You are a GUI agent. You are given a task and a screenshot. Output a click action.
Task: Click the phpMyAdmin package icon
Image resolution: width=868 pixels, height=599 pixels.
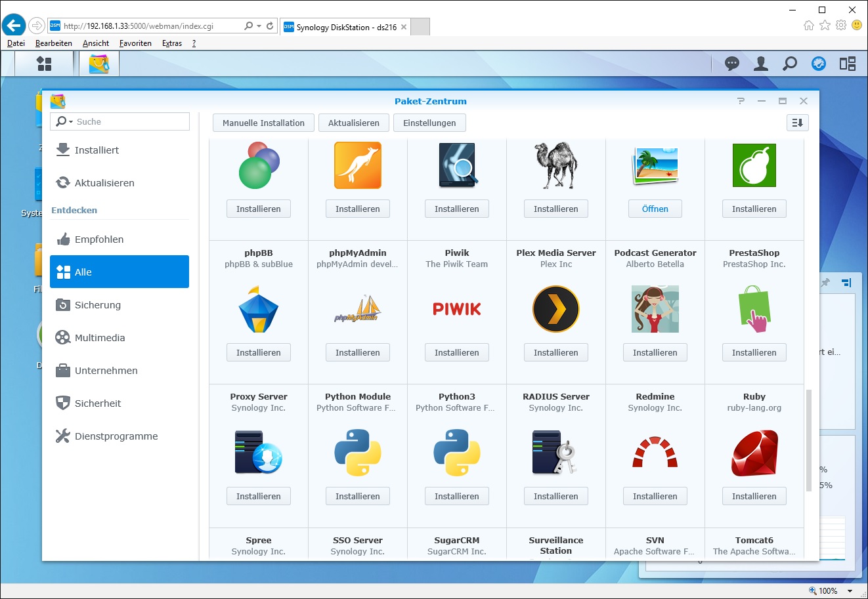tap(358, 309)
